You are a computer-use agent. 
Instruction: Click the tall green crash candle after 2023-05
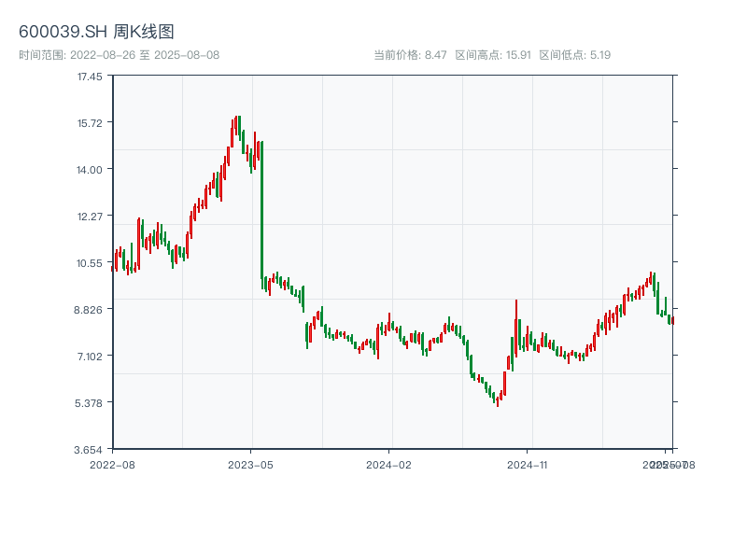tap(262, 210)
